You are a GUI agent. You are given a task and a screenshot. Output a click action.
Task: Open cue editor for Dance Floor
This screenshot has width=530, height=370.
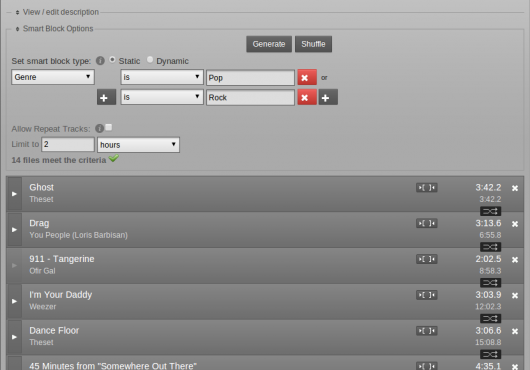tap(427, 331)
